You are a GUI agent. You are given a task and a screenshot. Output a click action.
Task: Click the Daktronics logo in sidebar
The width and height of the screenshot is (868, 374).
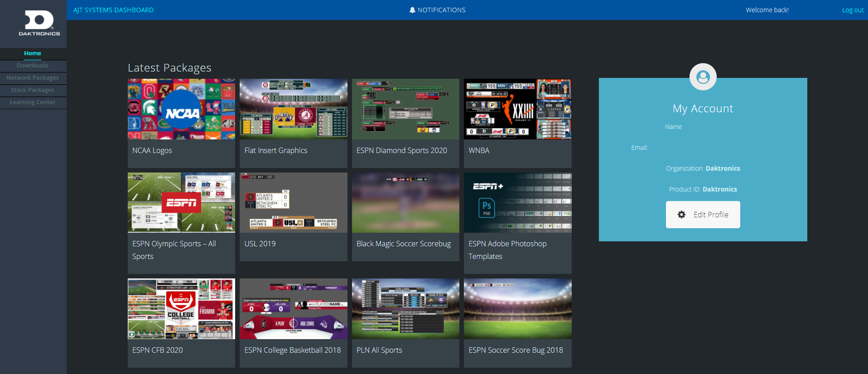coord(39,23)
